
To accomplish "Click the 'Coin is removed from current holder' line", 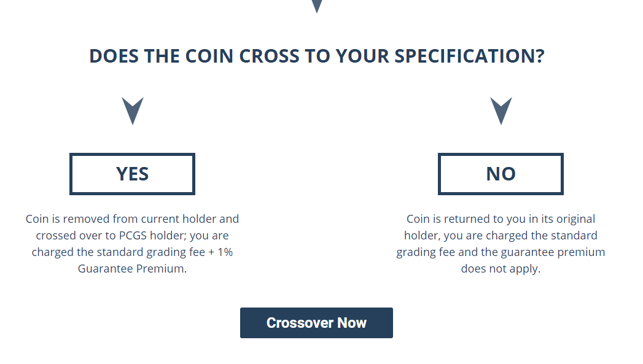I will click(132, 219).
